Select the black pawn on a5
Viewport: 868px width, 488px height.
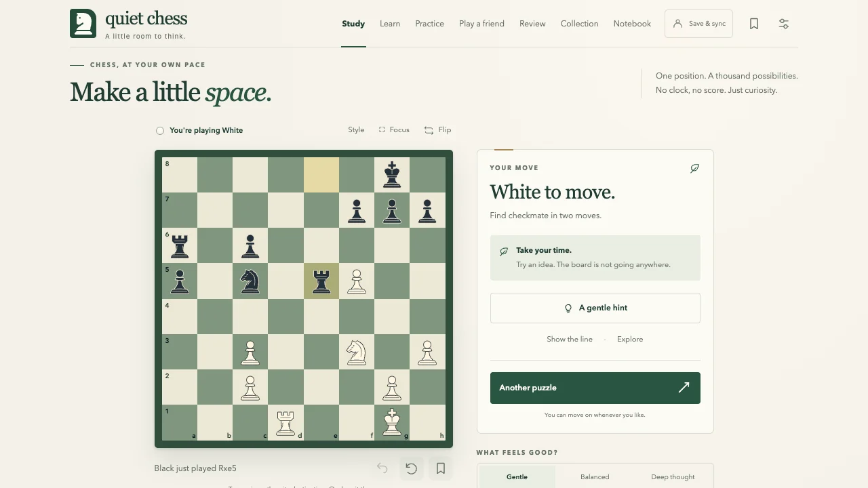(x=180, y=281)
